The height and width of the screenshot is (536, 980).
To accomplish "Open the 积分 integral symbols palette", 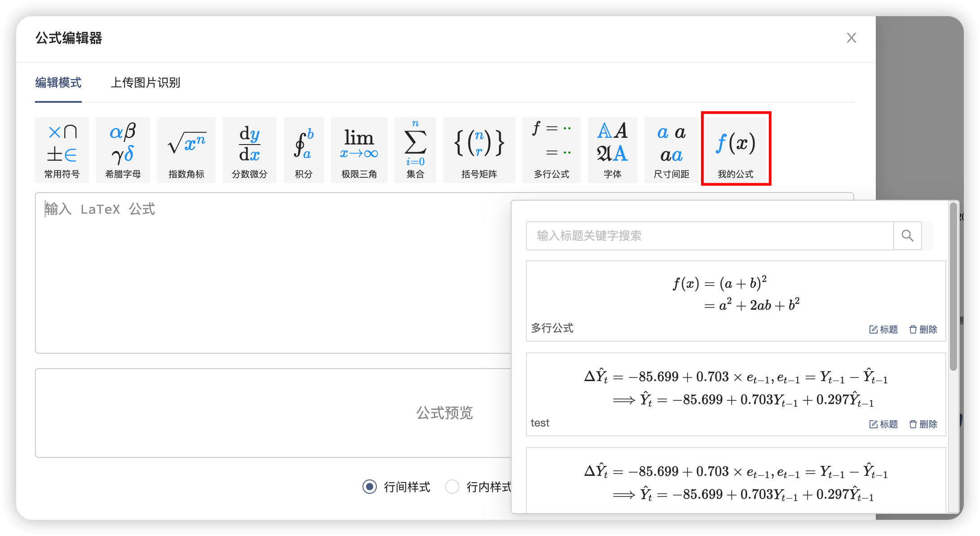I will coord(304,150).
